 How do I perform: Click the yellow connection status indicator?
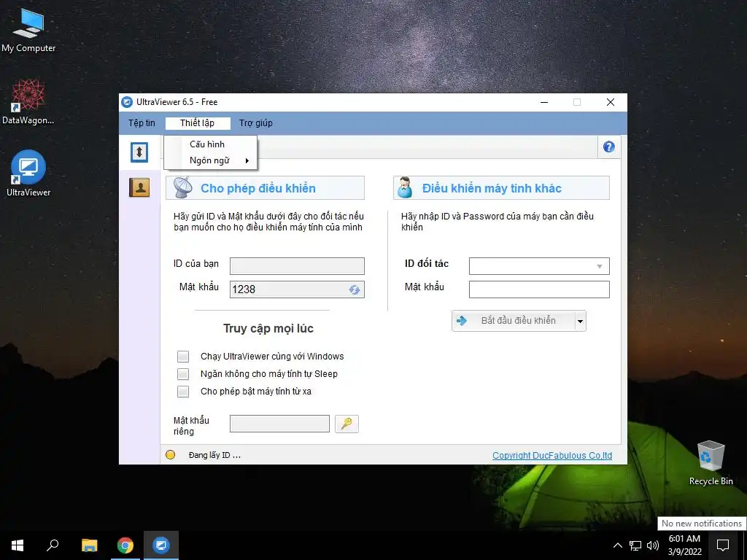(170, 455)
